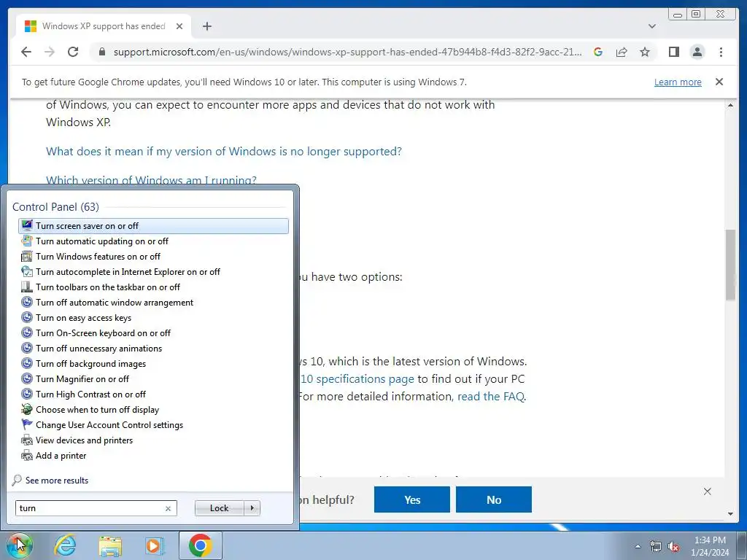Image resolution: width=747 pixels, height=560 pixels.
Task: Click the Google icon in the address bar
Action: tap(598, 52)
